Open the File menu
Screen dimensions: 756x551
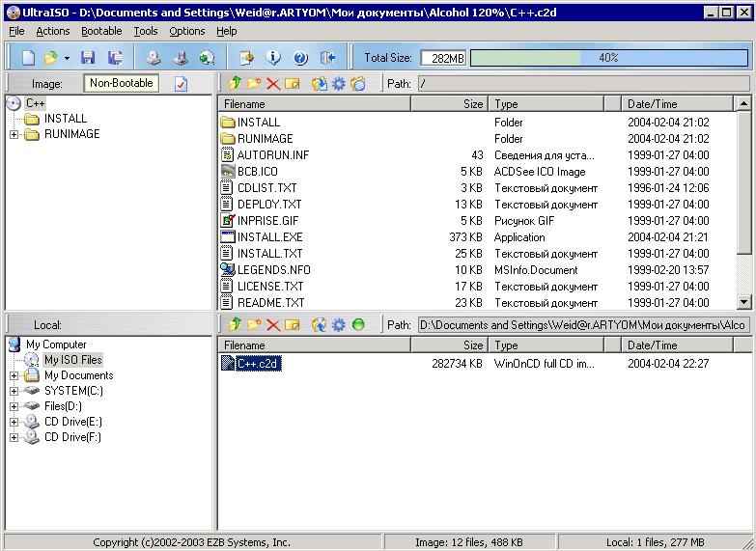pos(16,31)
